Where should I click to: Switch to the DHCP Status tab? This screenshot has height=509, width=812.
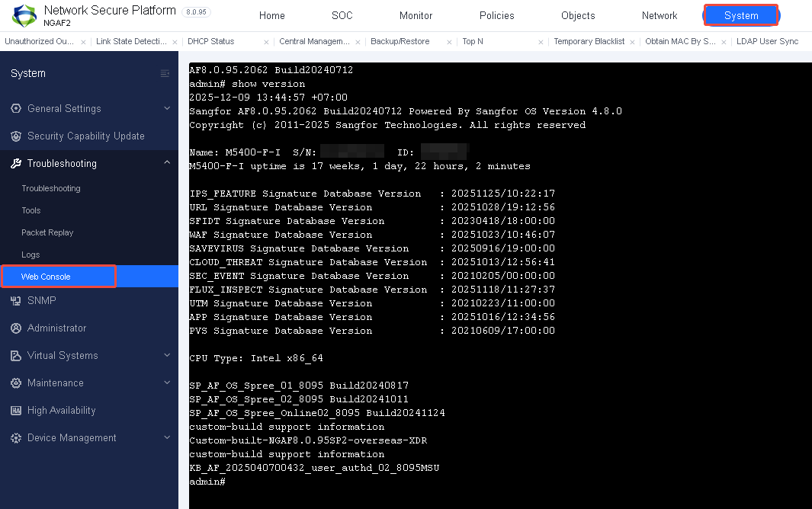click(210, 41)
